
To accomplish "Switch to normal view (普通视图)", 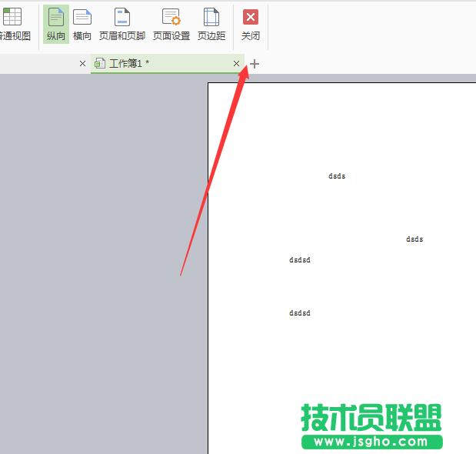I will click(15, 25).
